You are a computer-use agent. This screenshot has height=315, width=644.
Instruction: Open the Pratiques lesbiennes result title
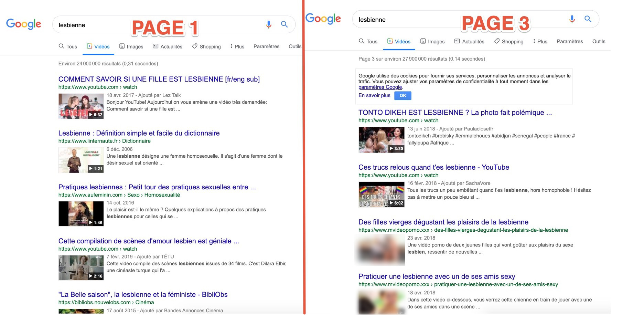point(157,187)
